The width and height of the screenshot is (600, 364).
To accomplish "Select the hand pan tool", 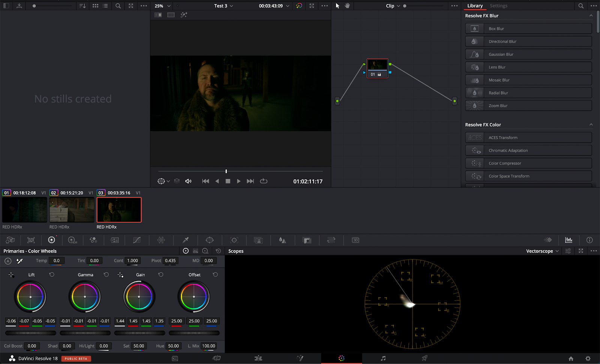I will point(347,6).
